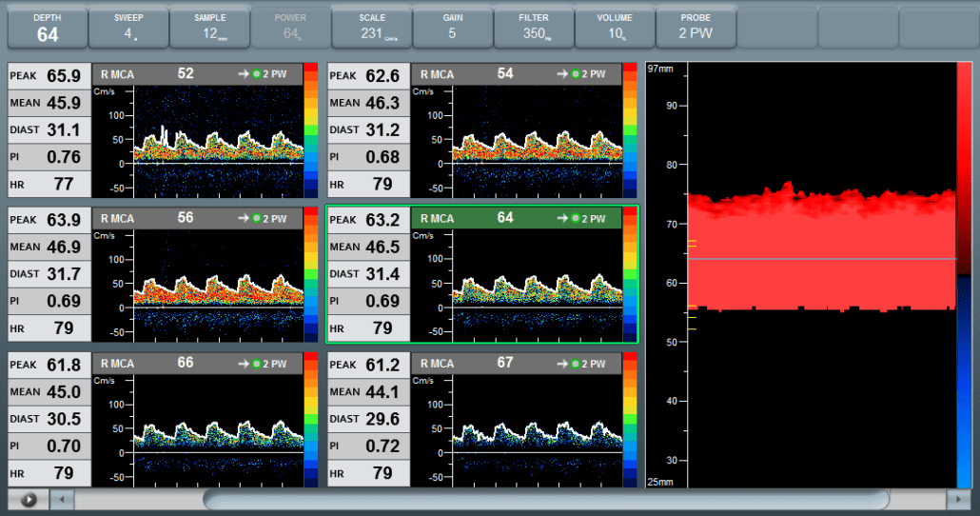Click the DEPTH 64 parameter button
Screen dimensions: 980x516
48,29
